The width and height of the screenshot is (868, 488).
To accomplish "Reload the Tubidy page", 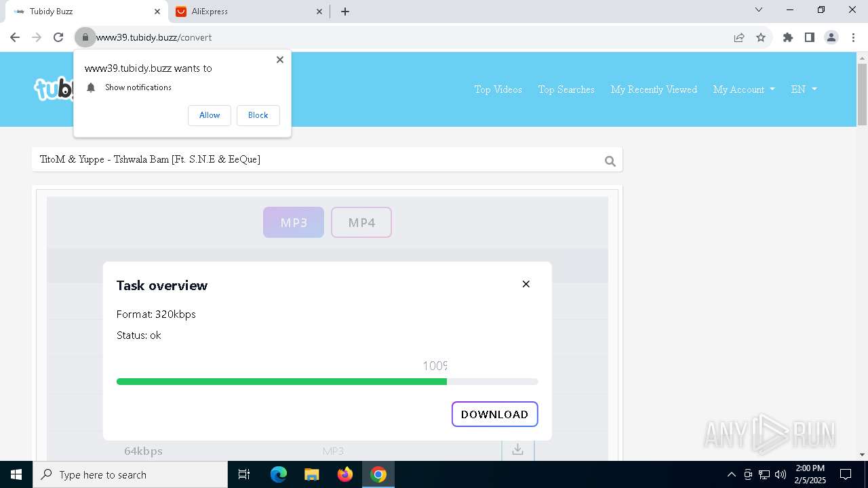I will pos(58,37).
